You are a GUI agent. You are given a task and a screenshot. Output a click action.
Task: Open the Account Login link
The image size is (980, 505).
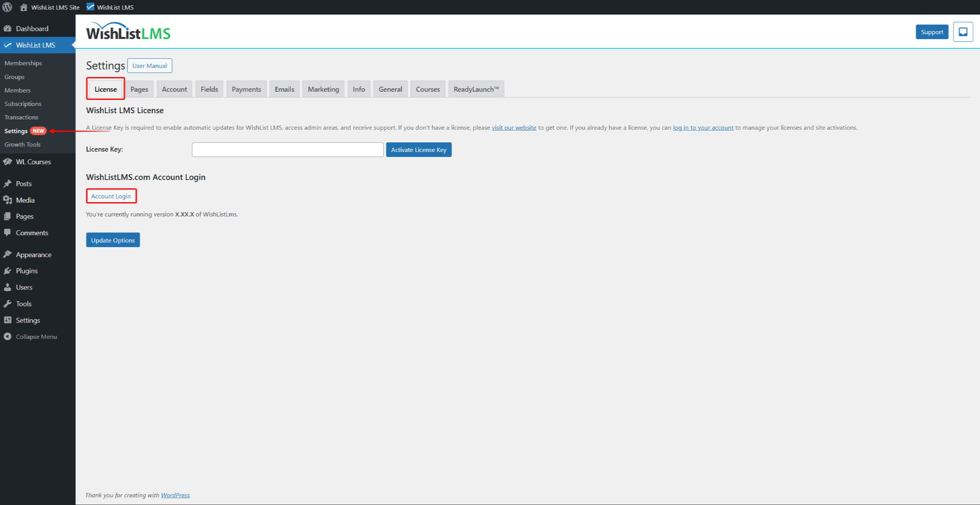[x=111, y=196]
